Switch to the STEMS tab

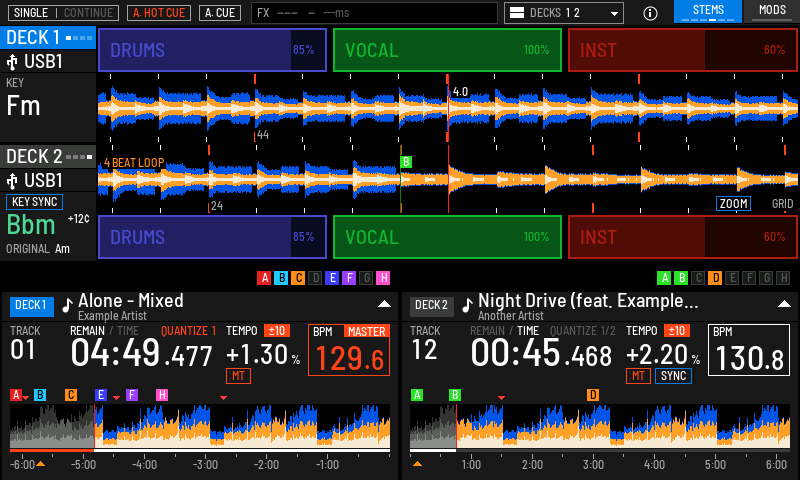click(708, 11)
